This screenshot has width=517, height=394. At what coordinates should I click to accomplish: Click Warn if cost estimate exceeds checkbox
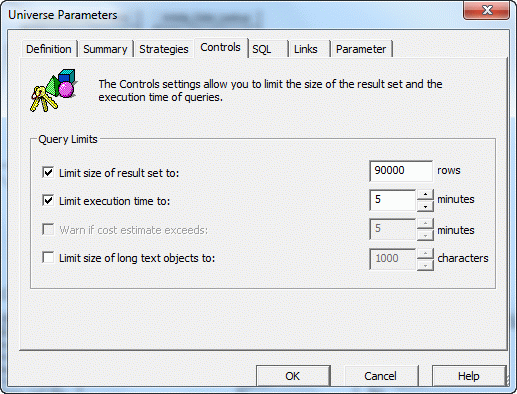[x=48, y=229]
